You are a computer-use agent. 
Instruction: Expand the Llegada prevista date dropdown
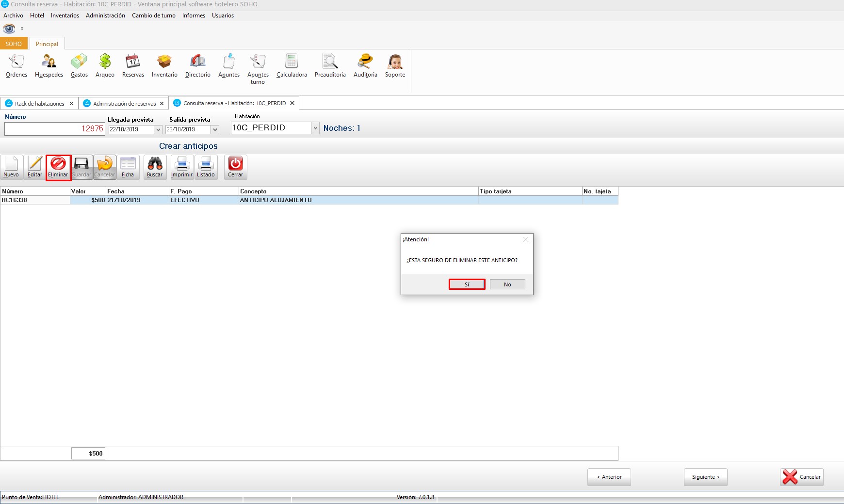point(158,130)
